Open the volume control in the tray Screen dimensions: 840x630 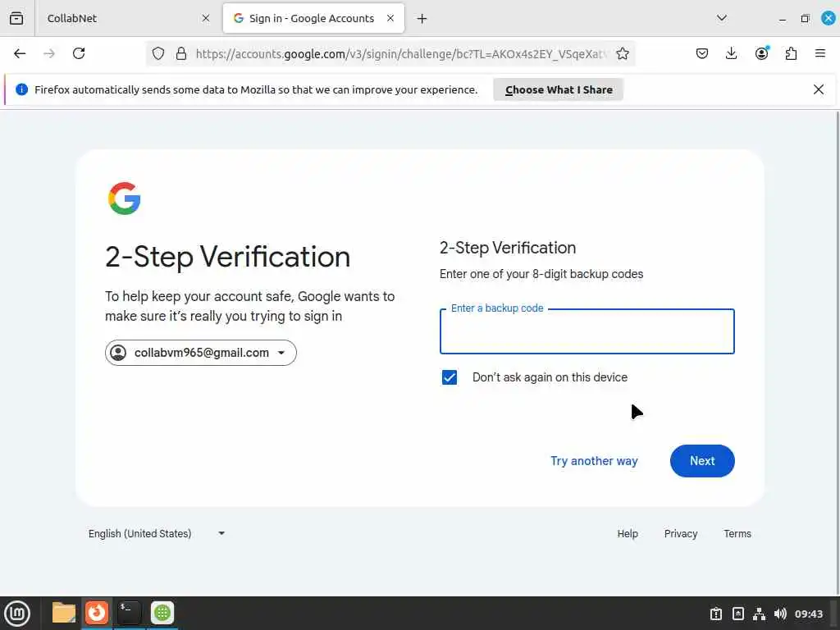pyautogui.click(x=780, y=614)
